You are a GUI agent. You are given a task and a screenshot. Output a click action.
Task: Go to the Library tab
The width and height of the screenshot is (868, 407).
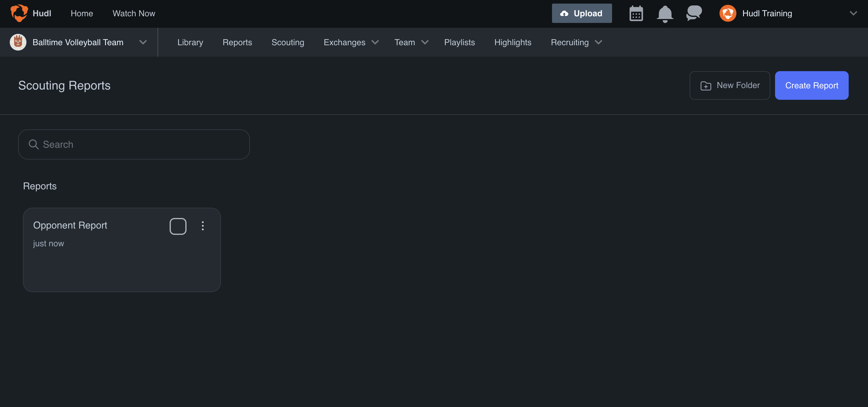click(190, 43)
